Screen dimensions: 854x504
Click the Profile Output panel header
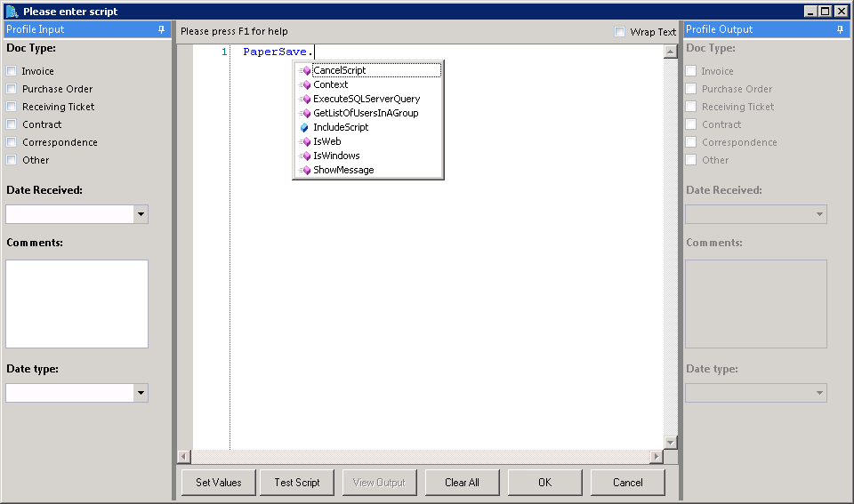(x=766, y=29)
